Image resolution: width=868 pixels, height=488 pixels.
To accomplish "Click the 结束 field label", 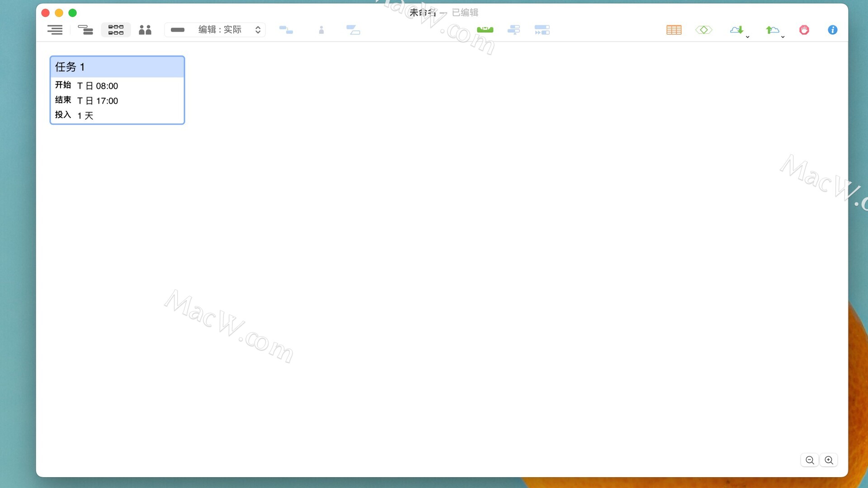I will (x=63, y=100).
